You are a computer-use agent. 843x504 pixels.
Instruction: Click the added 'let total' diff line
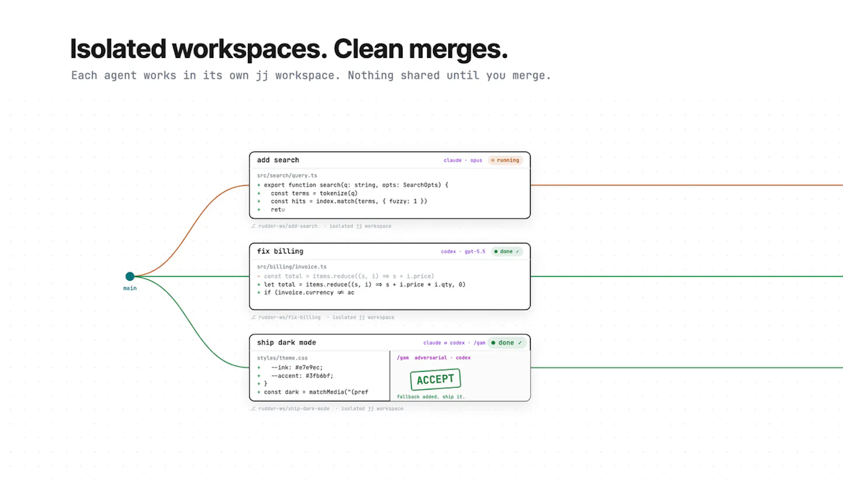[361, 284]
